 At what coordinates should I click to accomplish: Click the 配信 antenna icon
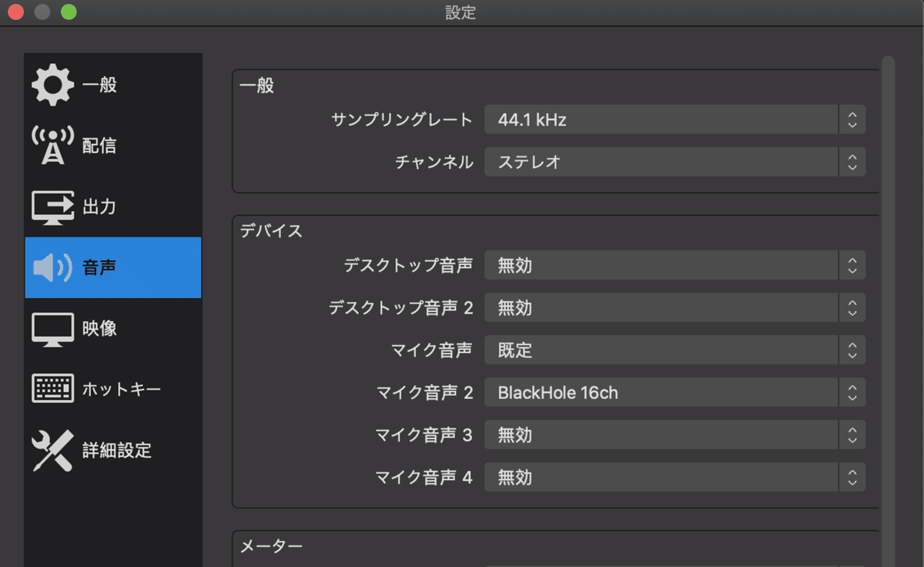[x=52, y=145]
